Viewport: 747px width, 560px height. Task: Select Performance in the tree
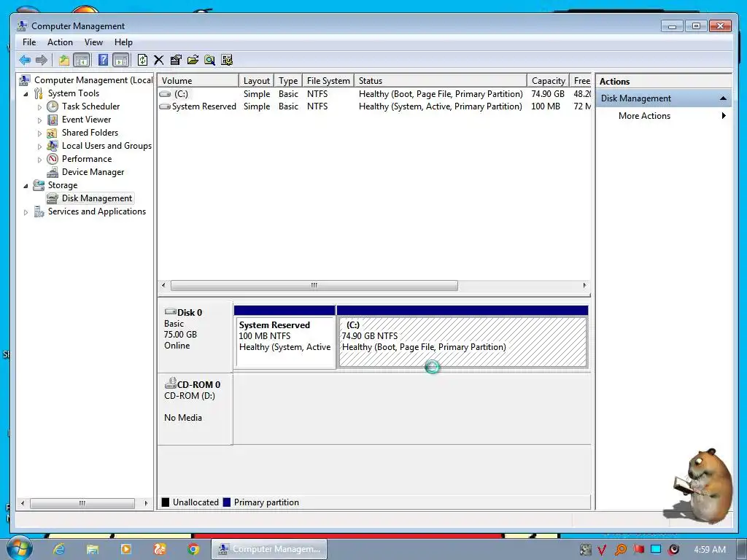pyautogui.click(x=87, y=159)
